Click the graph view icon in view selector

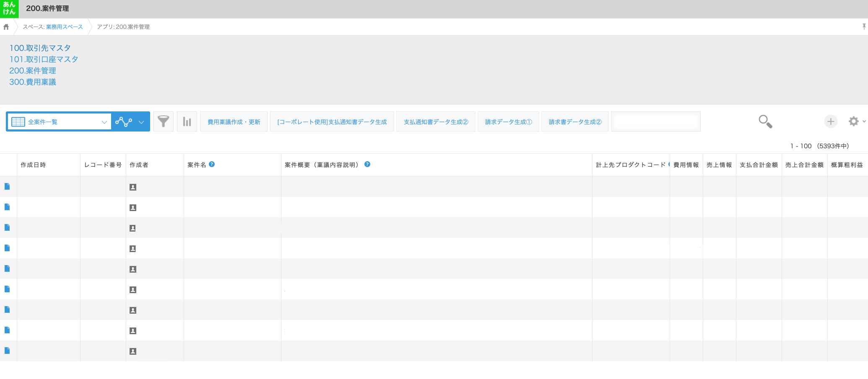tap(124, 122)
